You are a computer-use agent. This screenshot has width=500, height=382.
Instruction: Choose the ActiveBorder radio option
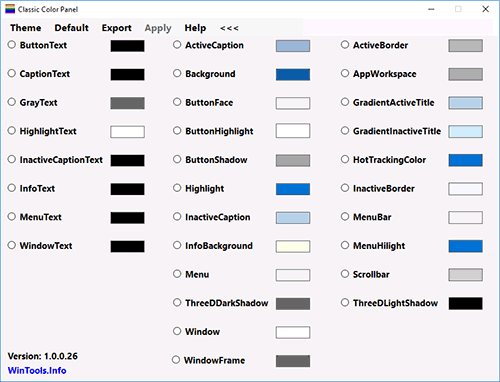point(345,45)
